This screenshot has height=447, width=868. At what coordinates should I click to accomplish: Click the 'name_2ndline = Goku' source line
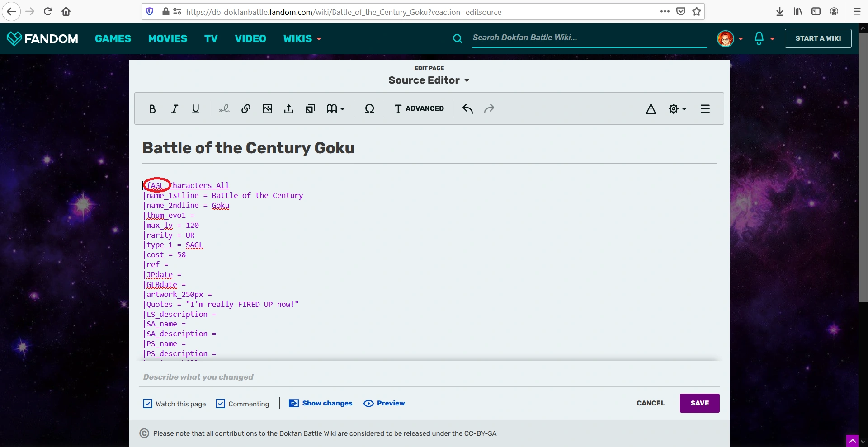point(186,206)
